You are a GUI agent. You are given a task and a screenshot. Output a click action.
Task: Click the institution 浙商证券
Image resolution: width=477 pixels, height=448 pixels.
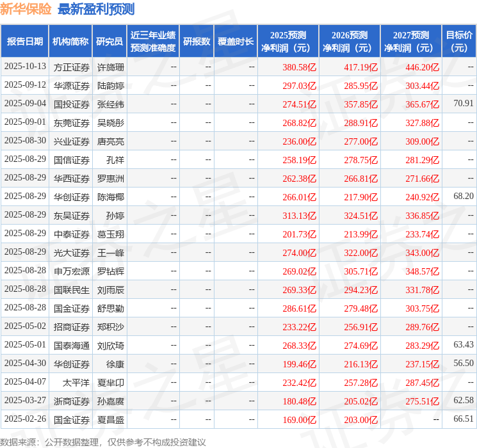72,401
